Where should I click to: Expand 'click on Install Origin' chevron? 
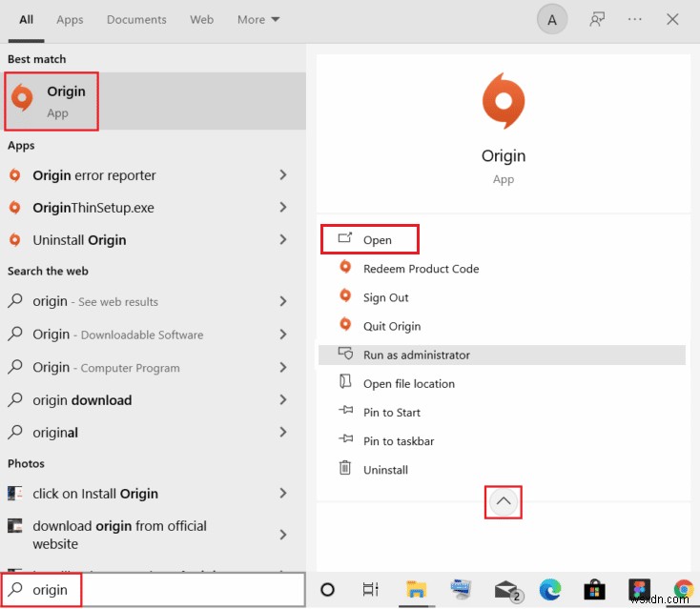(x=283, y=493)
